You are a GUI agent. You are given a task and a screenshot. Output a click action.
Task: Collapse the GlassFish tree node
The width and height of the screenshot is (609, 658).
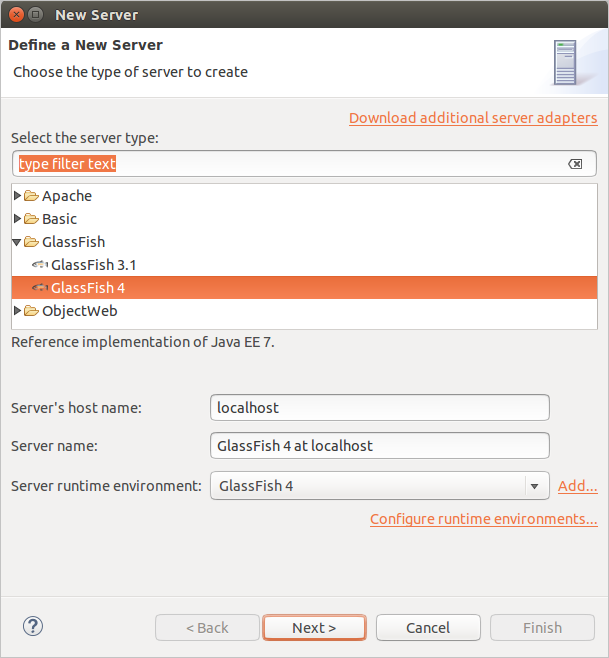pyautogui.click(x=17, y=242)
